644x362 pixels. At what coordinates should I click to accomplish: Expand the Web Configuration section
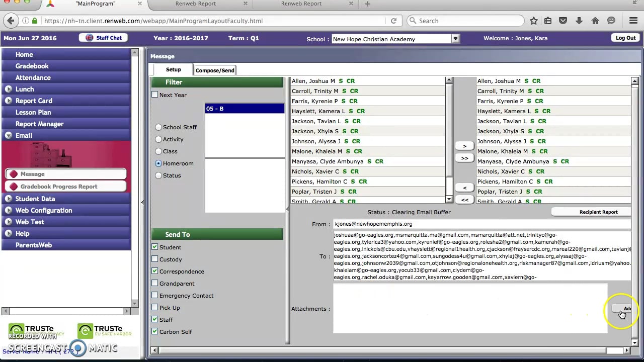(x=9, y=210)
